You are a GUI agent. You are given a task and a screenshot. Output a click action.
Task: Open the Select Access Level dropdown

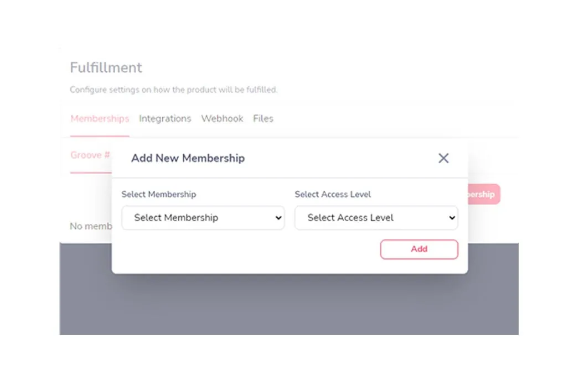[x=376, y=218]
